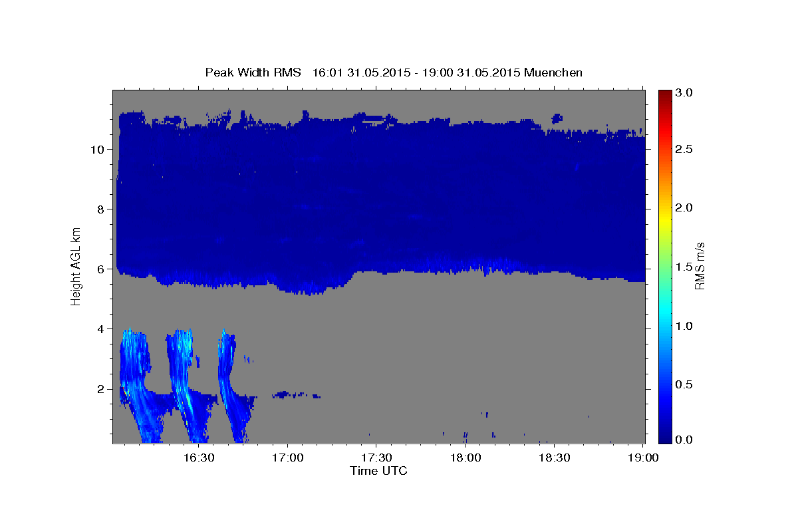Click the colorbar value 0.0
The width and height of the screenshot is (798, 532).
coord(684,440)
